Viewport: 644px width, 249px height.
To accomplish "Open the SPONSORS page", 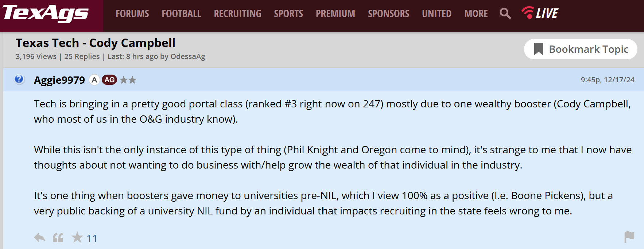I will pyautogui.click(x=388, y=14).
